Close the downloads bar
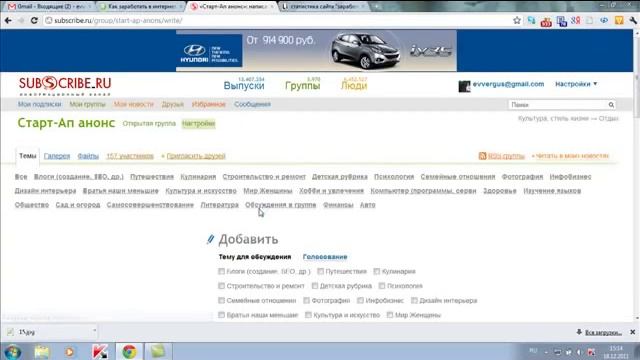This screenshot has width=640, height=360. click(633, 332)
